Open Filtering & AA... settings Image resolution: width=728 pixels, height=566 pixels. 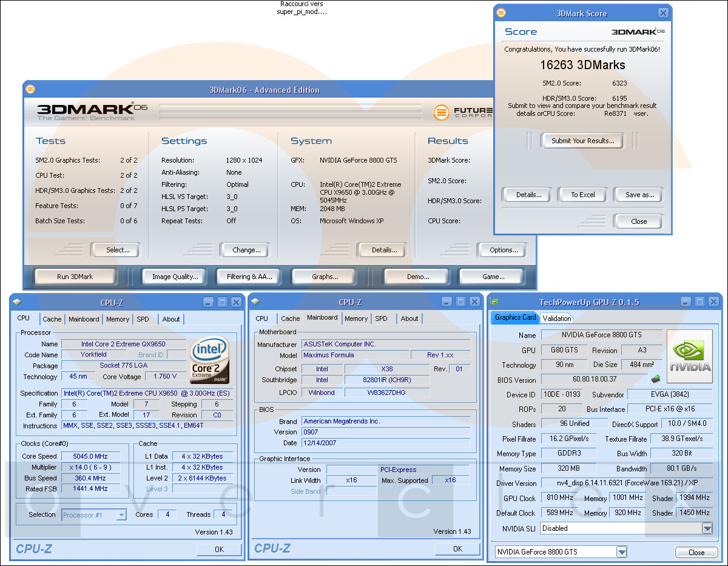pyautogui.click(x=250, y=277)
